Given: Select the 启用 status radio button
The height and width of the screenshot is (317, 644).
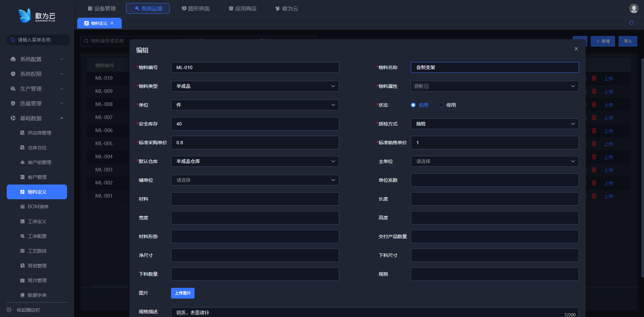Looking at the screenshot, I should click(x=413, y=105).
